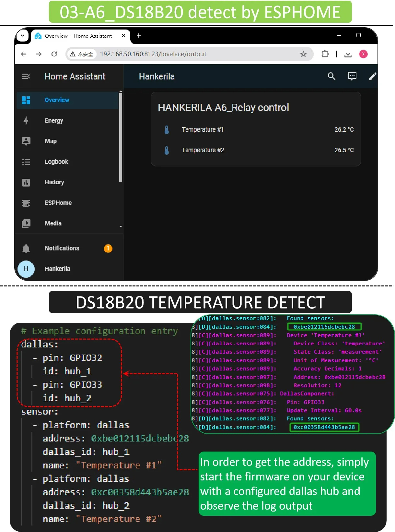Select the Overview – Home Assistant browser tab
The height and width of the screenshot is (532, 395).
[81, 36]
